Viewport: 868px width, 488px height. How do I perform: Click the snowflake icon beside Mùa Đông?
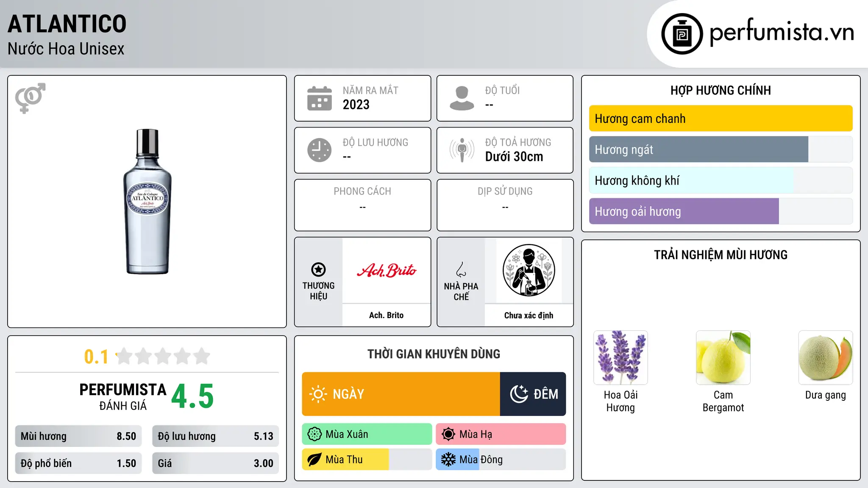[x=448, y=460]
